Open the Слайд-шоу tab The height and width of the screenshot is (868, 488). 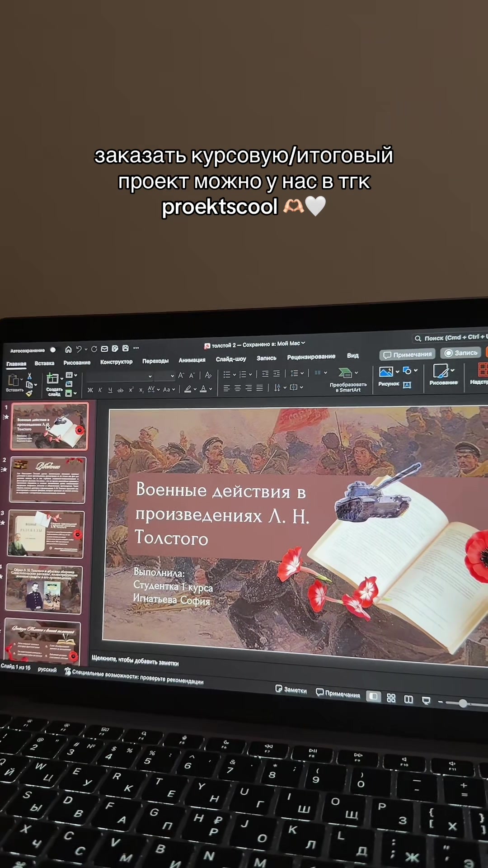click(x=231, y=359)
